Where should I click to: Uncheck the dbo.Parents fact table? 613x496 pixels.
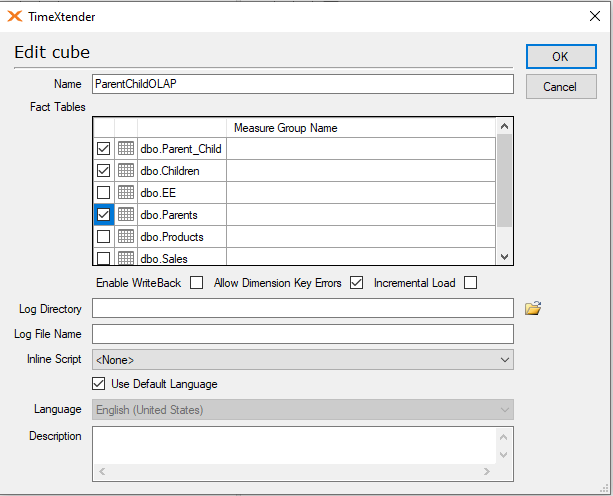104,214
